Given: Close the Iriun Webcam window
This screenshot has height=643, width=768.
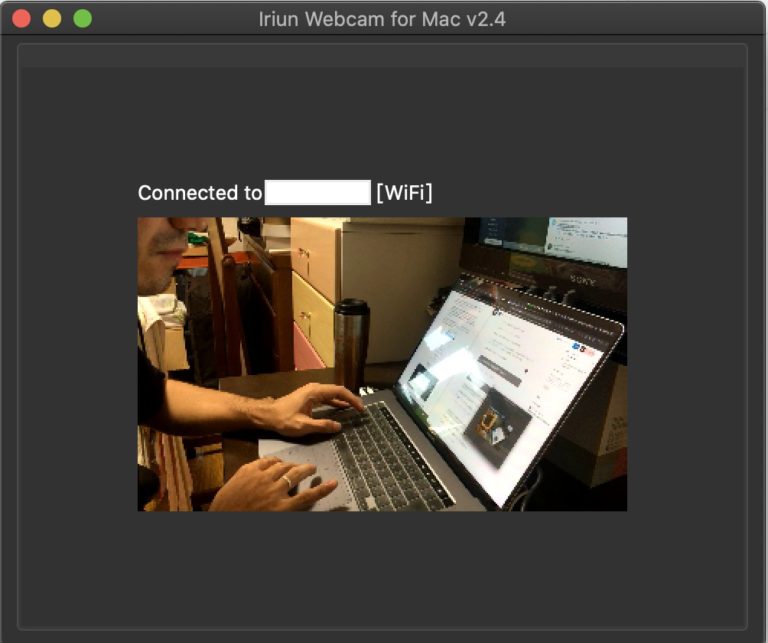Looking at the screenshot, I should pyautogui.click(x=22, y=19).
